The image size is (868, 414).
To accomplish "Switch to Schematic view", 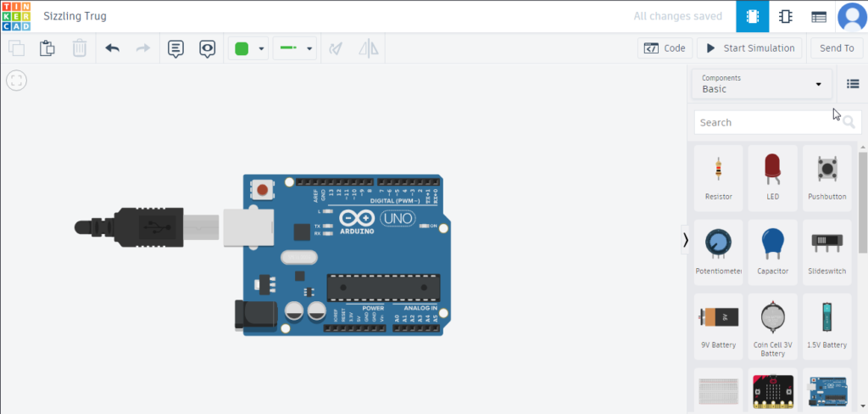I will [x=785, y=16].
